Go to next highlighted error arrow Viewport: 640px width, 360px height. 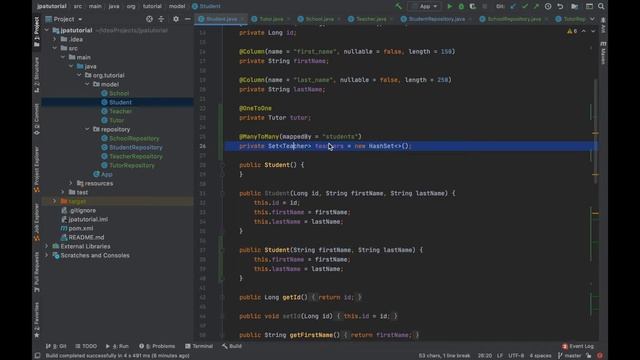click(x=593, y=31)
